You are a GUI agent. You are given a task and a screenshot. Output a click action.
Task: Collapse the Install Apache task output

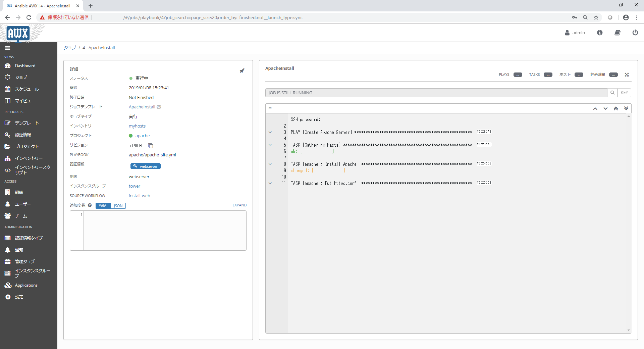(x=270, y=164)
